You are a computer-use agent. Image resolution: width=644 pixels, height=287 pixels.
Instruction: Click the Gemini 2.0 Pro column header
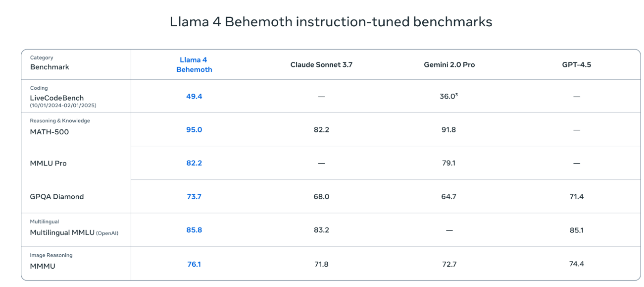tap(449, 64)
